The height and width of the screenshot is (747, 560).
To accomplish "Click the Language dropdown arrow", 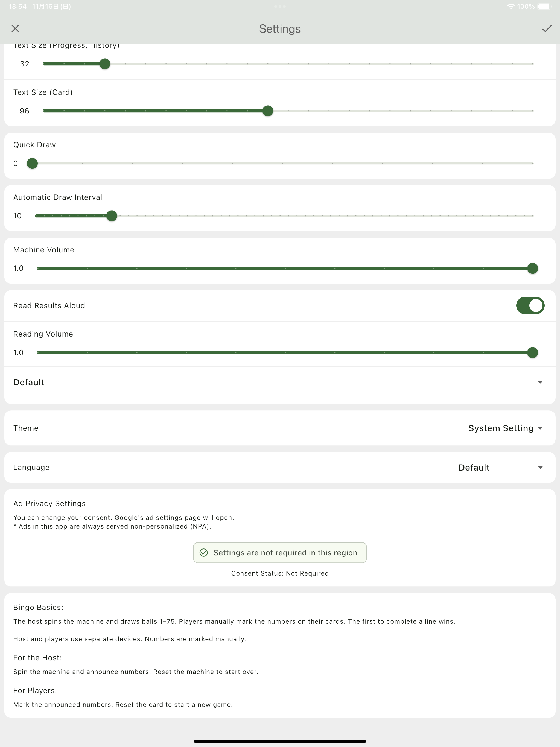I will (540, 467).
